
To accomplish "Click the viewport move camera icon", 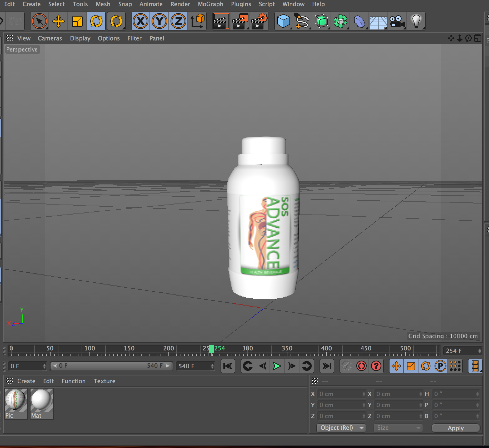I will pos(451,38).
